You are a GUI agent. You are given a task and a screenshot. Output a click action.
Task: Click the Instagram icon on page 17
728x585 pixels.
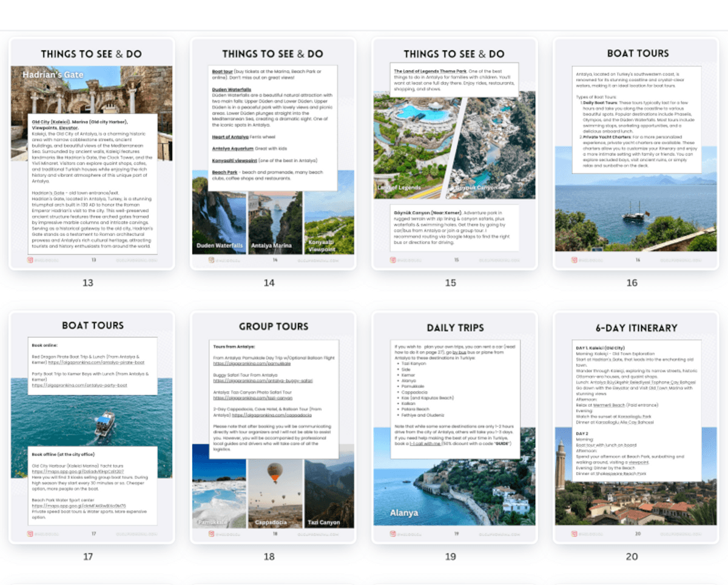click(30, 534)
